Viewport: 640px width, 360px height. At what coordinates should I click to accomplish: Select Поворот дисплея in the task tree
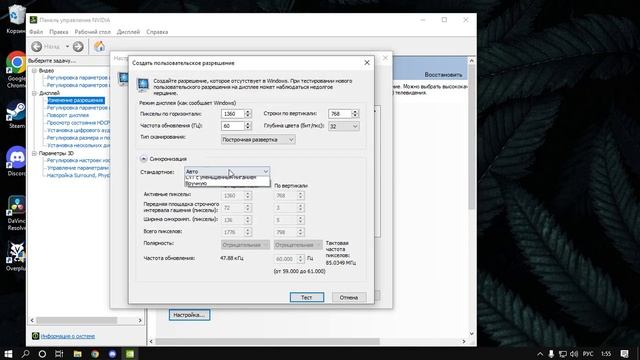pyautogui.click(x=68, y=116)
